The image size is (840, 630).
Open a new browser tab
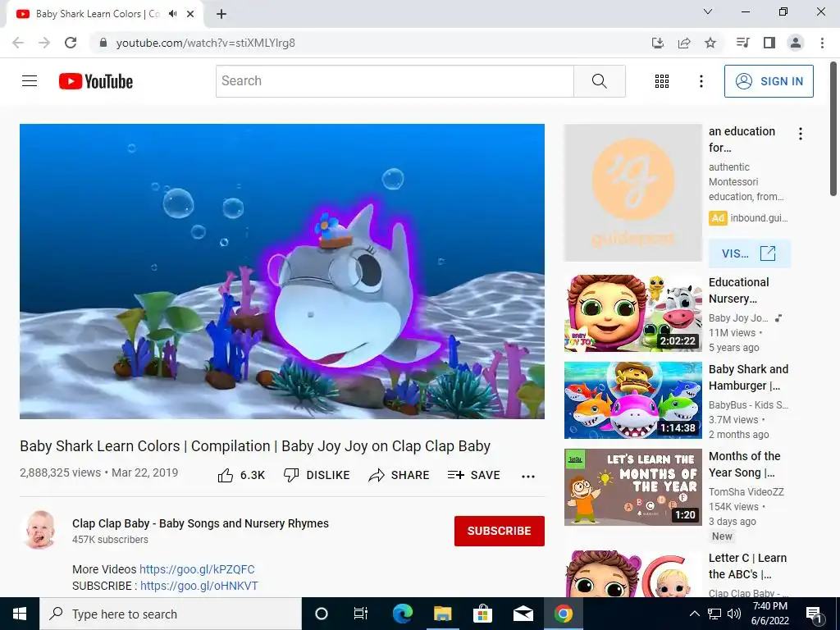tap(221, 14)
